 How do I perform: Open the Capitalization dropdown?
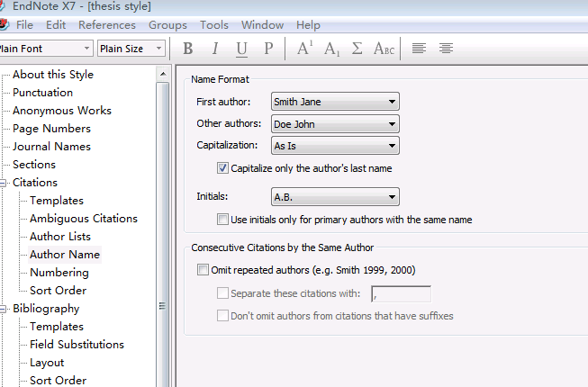click(x=335, y=146)
